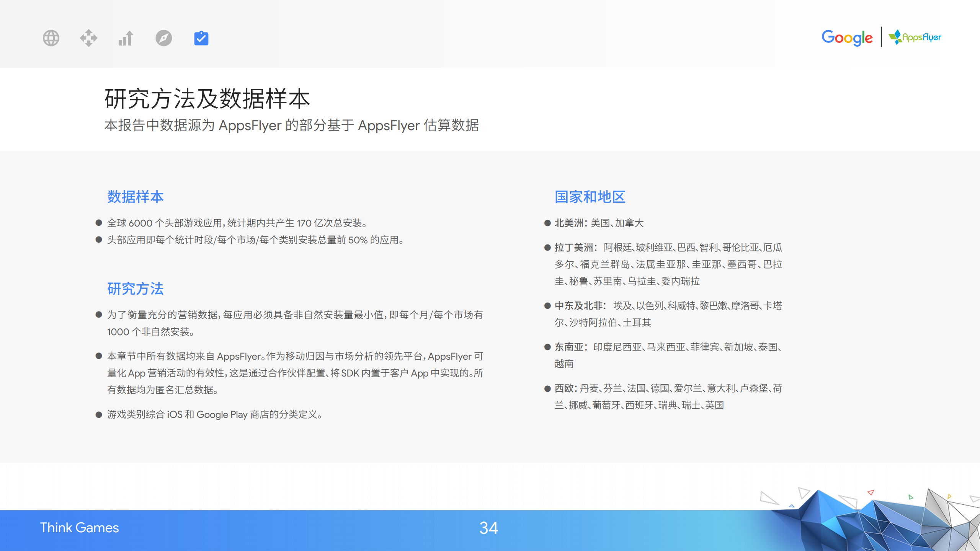980x551 pixels.
Task: Click the 东南亚 bullet label
Action: (570, 347)
